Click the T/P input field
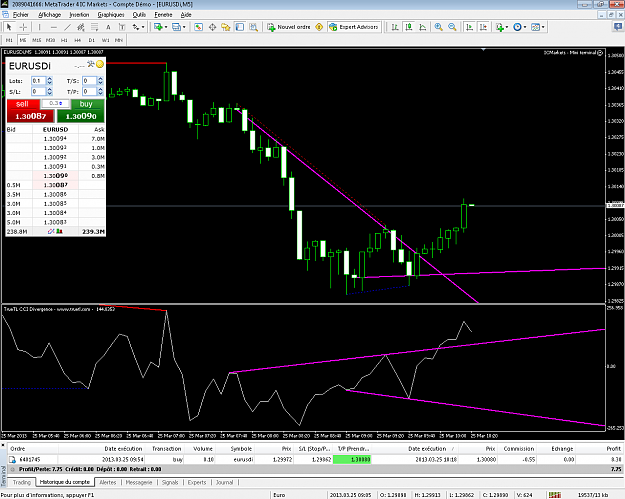The height and width of the screenshot is (499, 625). 89,92
